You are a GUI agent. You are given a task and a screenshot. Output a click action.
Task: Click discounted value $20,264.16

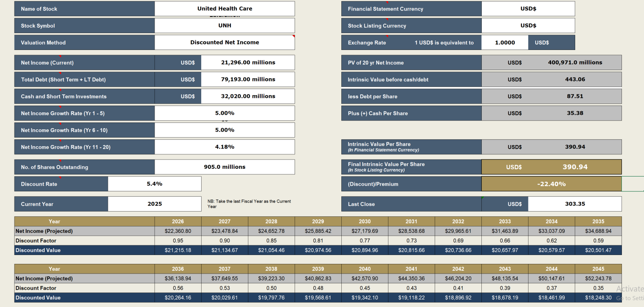[178, 298]
